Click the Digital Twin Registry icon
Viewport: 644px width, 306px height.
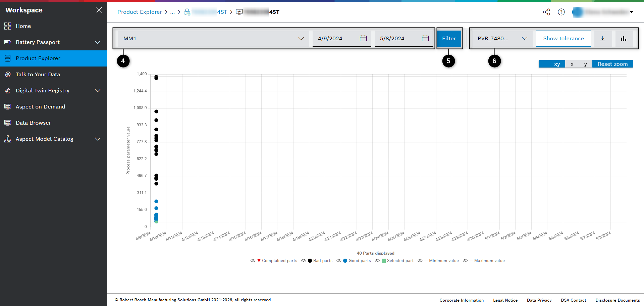point(8,90)
